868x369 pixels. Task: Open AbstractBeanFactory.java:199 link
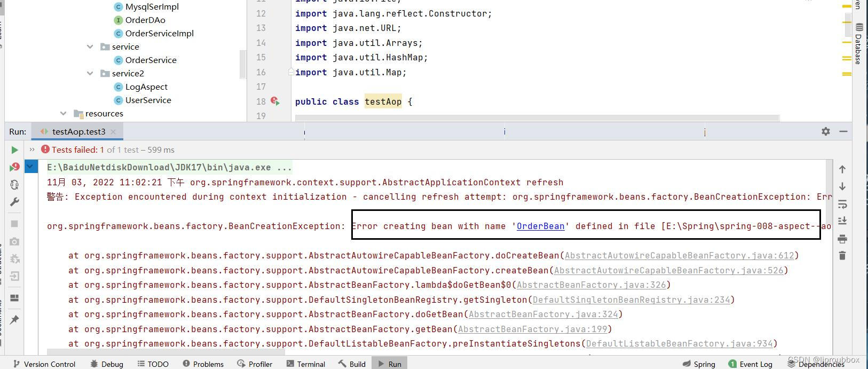(532, 329)
